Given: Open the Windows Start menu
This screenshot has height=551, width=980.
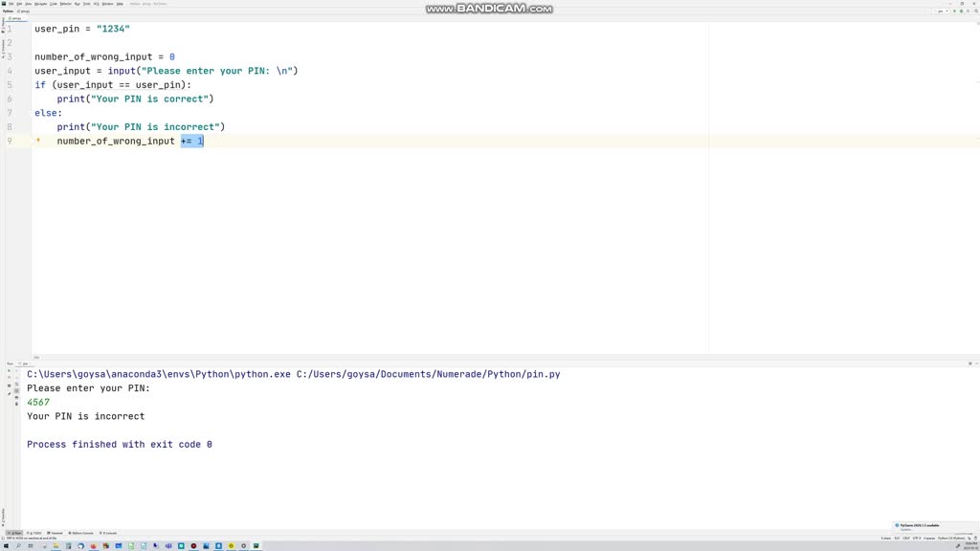Looking at the screenshot, I should (7, 546).
